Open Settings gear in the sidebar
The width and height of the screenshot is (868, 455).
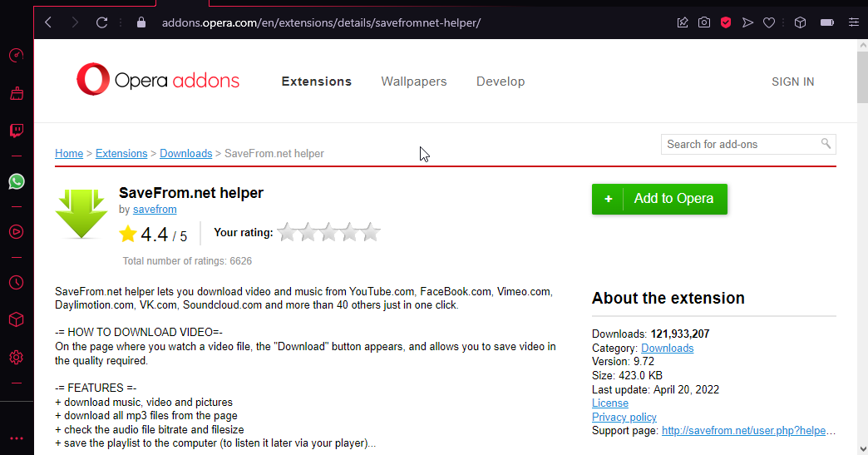pyautogui.click(x=17, y=358)
